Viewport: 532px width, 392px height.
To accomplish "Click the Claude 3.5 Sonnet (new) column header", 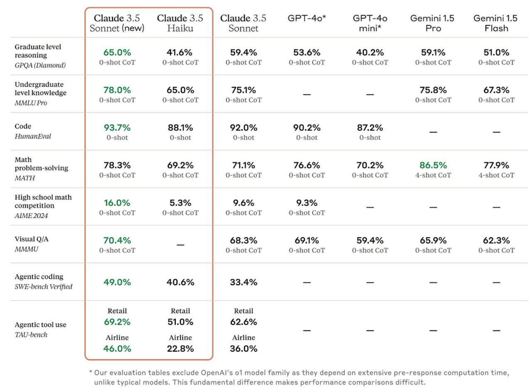I will 117,23.
